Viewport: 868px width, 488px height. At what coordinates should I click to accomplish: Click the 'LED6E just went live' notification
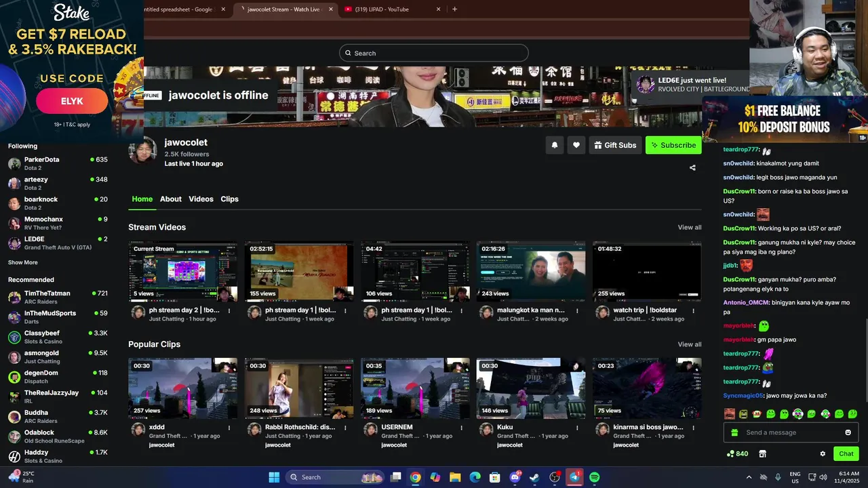(692, 84)
